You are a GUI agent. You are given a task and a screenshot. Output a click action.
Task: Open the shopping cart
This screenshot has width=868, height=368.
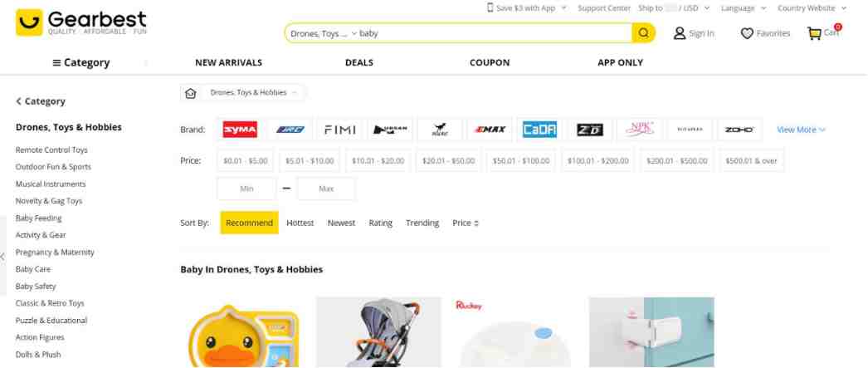coord(824,33)
